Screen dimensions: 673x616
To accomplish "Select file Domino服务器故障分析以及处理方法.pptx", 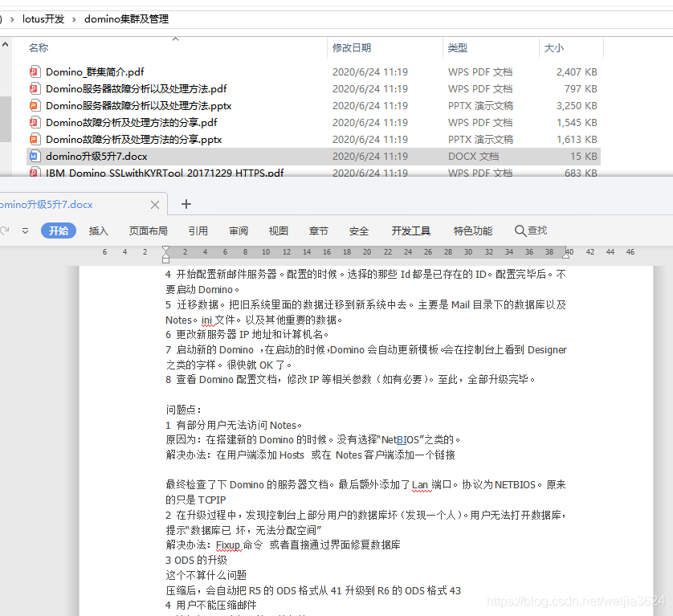I will (x=139, y=105).
